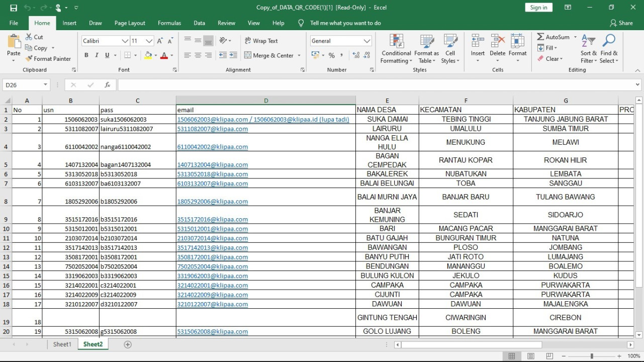Open the 5311082007@klipaa.com email link
The image size is (644, 362).
pyautogui.click(x=212, y=129)
